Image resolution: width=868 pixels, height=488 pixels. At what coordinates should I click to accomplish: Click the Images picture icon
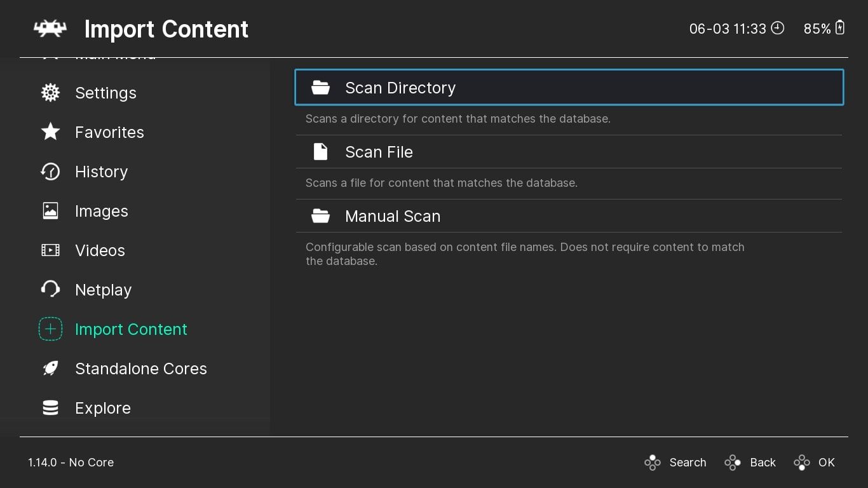click(50, 211)
